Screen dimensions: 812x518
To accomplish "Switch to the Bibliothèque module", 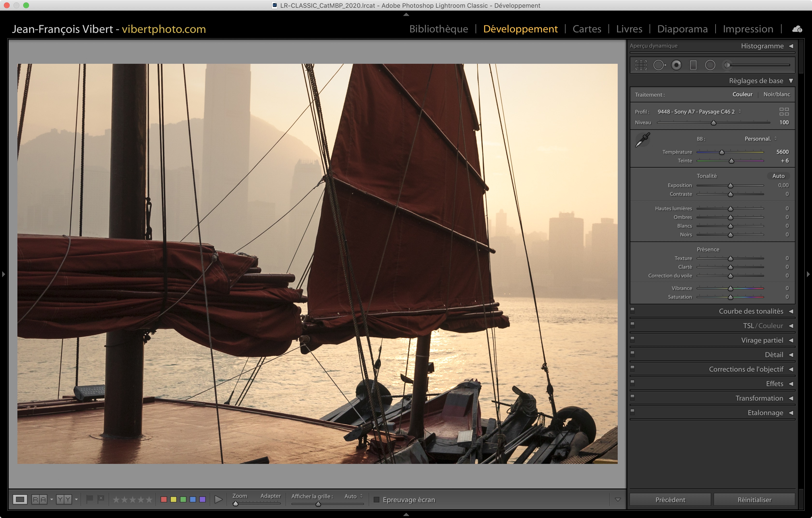I will click(438, 29).
